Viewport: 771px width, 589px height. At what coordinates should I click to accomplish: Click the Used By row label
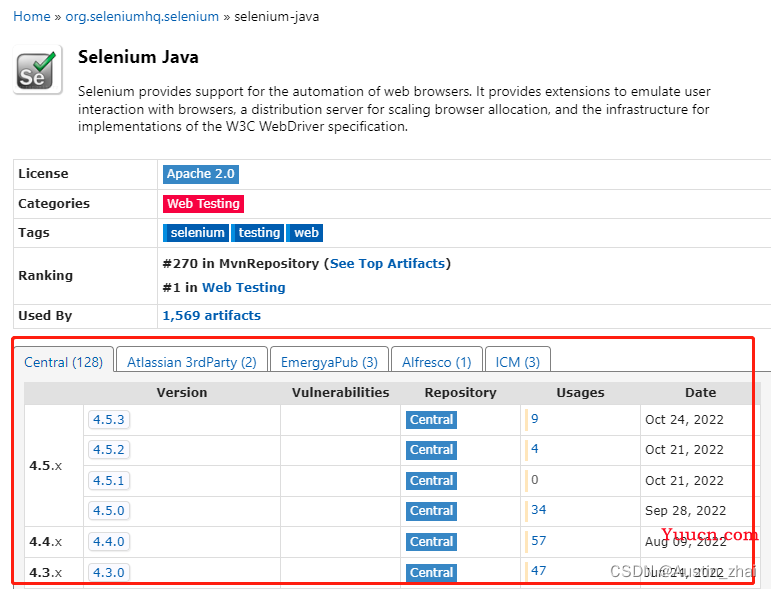point(45,316)
